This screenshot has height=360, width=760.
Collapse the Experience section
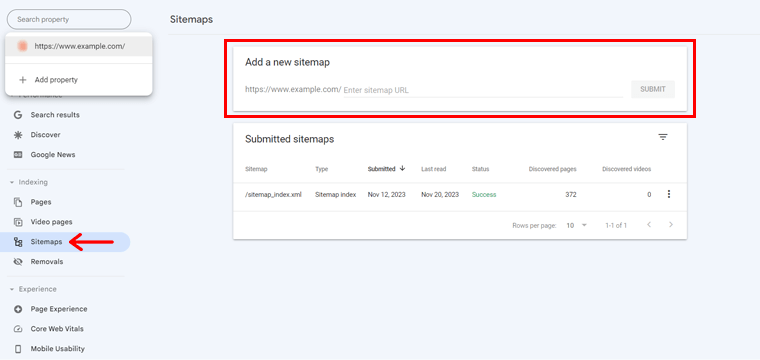pos(33,289)
